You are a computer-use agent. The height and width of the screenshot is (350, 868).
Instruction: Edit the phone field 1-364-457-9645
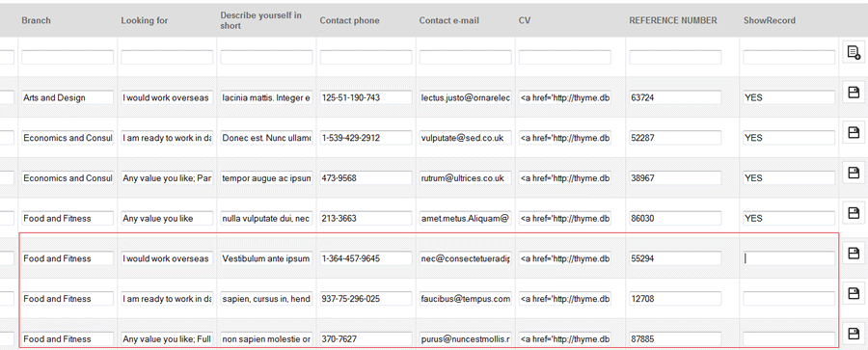click(366, 258)
